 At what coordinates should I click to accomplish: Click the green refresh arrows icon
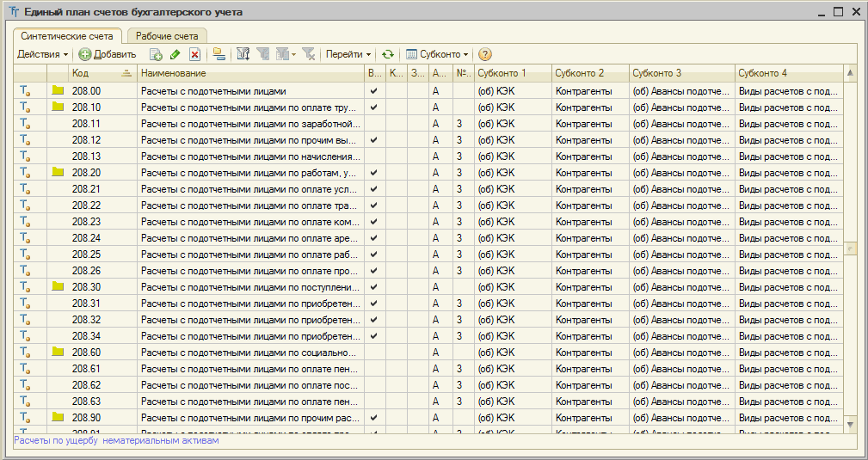[x=388, y=54]
